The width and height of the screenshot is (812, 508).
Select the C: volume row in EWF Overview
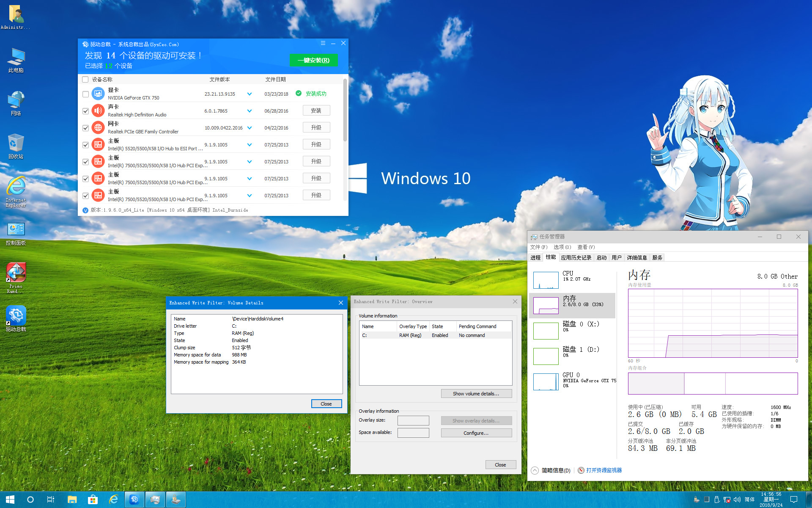point(436,335)
